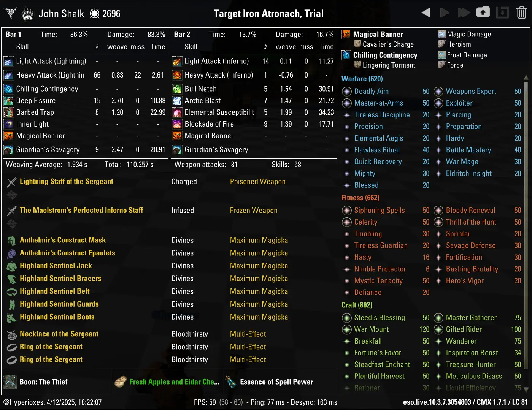Delete this fight log with trash icon
Screen dimensions: 532x410
click(x=521, y=13)
